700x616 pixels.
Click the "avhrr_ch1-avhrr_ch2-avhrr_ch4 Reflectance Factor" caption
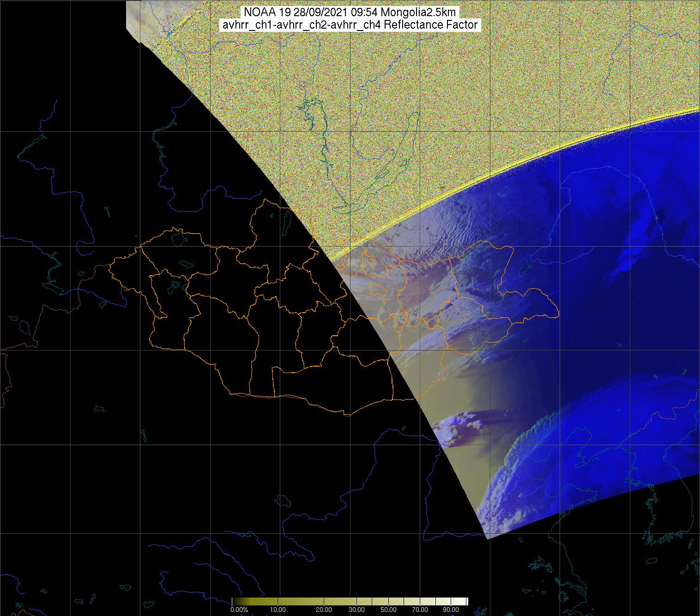(x=350, y=25)
